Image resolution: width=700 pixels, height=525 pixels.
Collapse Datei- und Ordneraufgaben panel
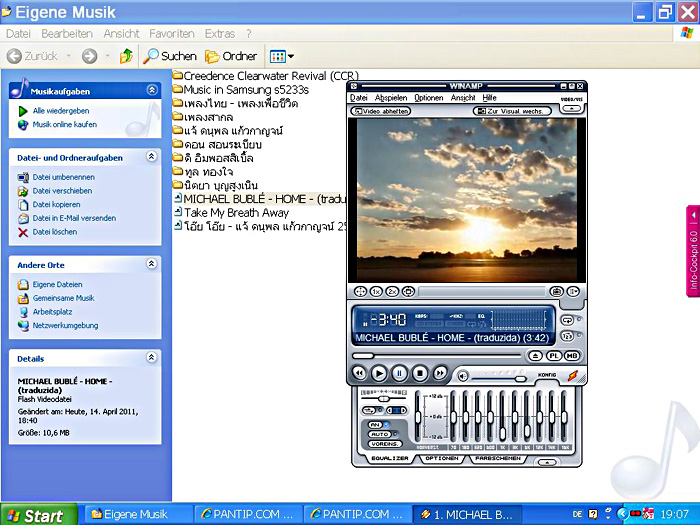(x=152, y=157)
